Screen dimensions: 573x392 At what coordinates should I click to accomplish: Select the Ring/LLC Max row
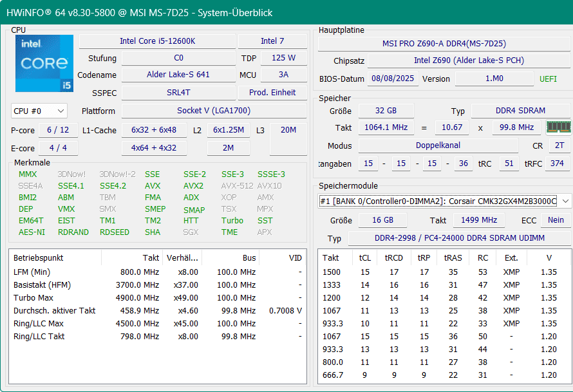[157, 324]
